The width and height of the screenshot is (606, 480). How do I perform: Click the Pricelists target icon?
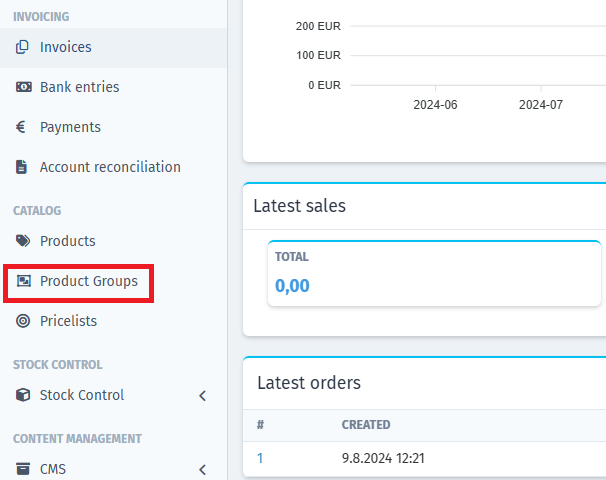[x=23, y=321]
